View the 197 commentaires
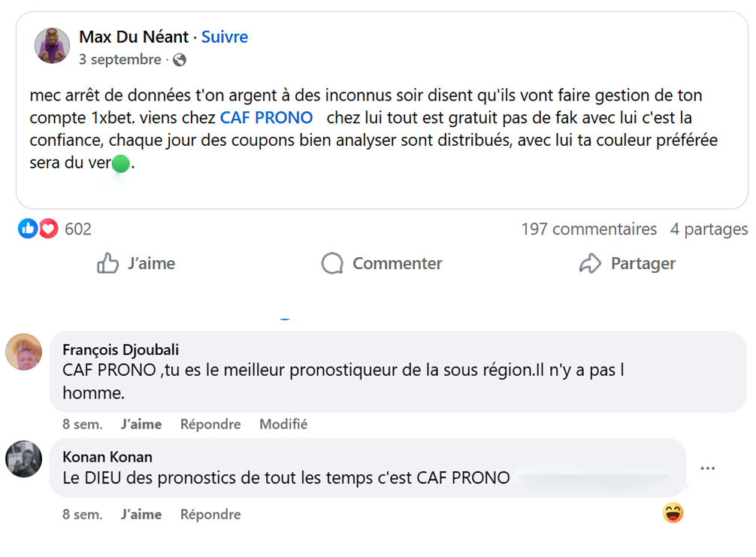Image resolution: width=756 pixels, height=557 pixels. tap(588, 229)
